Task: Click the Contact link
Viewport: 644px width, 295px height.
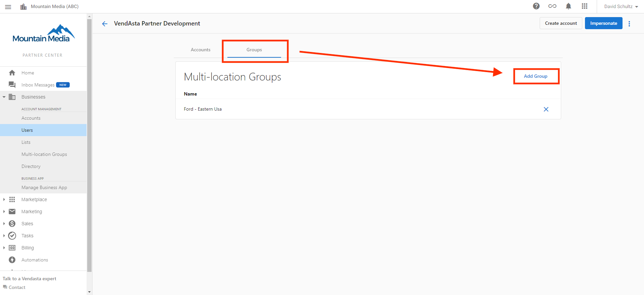Action: 14,287
